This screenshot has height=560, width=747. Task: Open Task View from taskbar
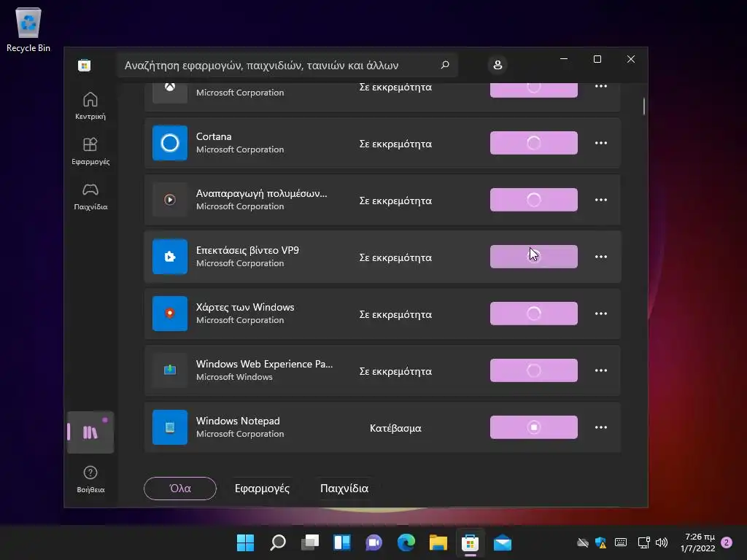309,542
